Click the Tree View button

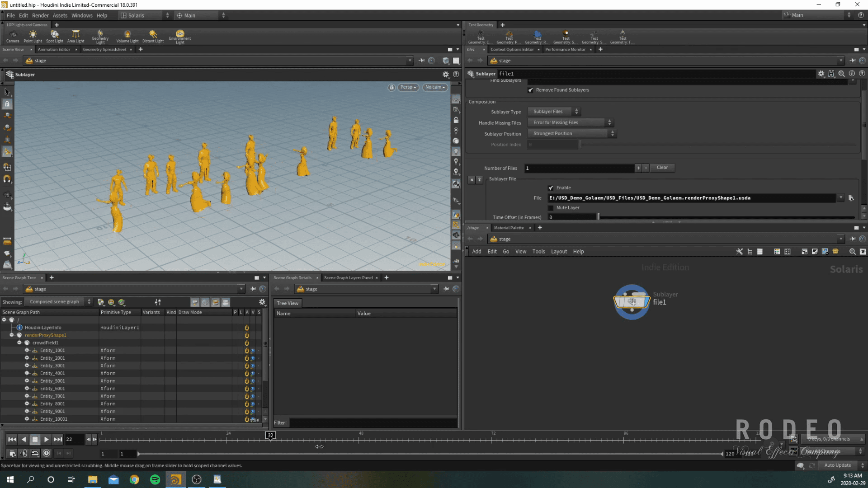coord(288,303)
